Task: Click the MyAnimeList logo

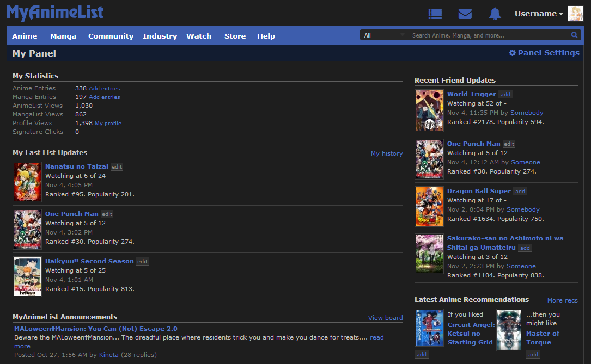Action: click(x=54, y=13)
